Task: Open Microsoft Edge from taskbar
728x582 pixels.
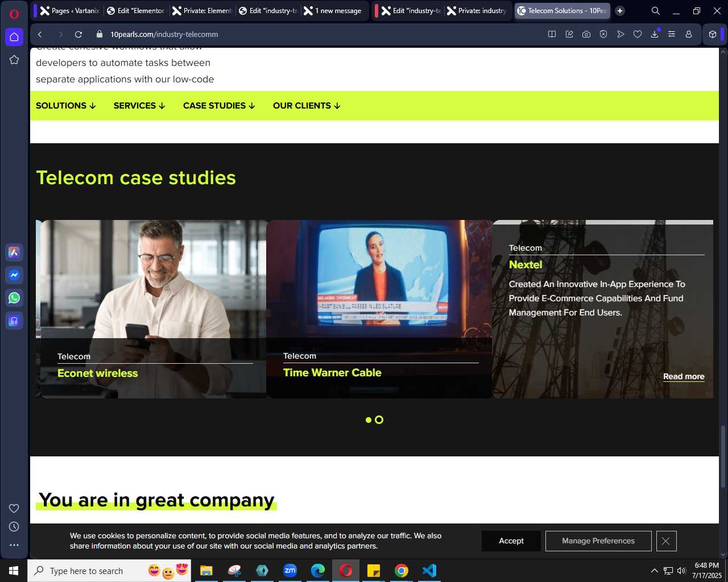Action: (x=318, y=571)
